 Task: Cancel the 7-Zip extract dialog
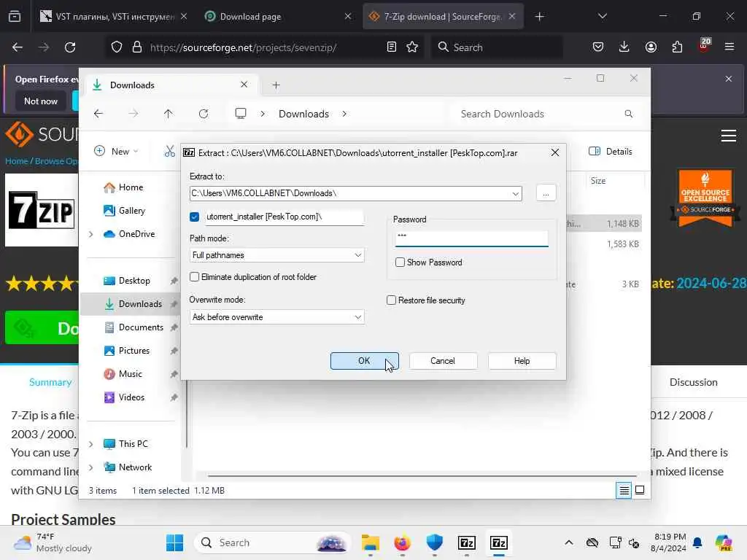443,361
